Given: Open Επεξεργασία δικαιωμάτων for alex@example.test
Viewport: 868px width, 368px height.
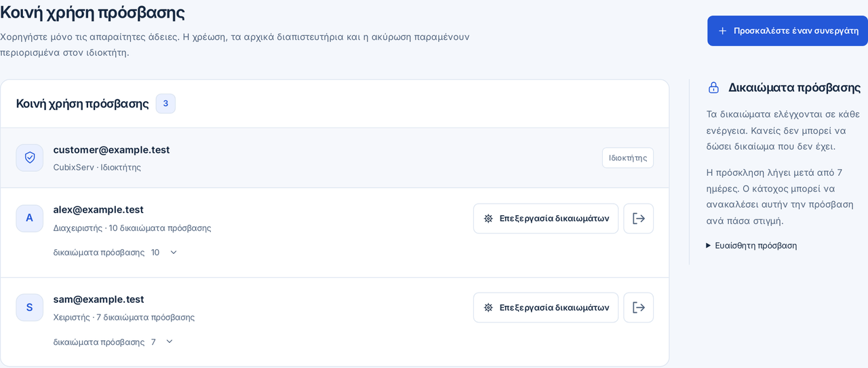Looking at the screenshot, I should pyautogui.click(x=546, y=219).
